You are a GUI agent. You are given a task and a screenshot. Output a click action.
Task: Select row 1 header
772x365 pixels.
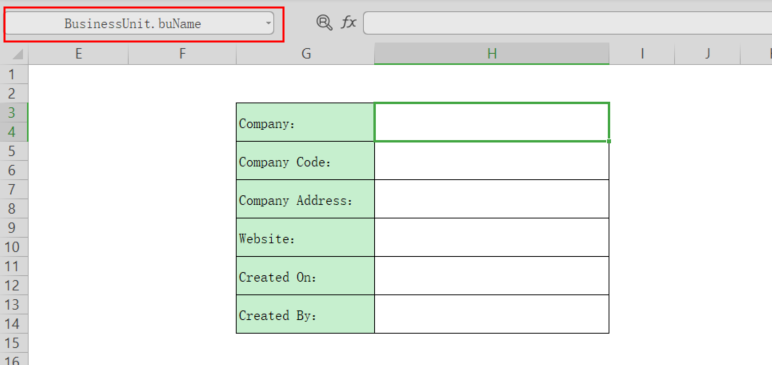pos(14,74)
